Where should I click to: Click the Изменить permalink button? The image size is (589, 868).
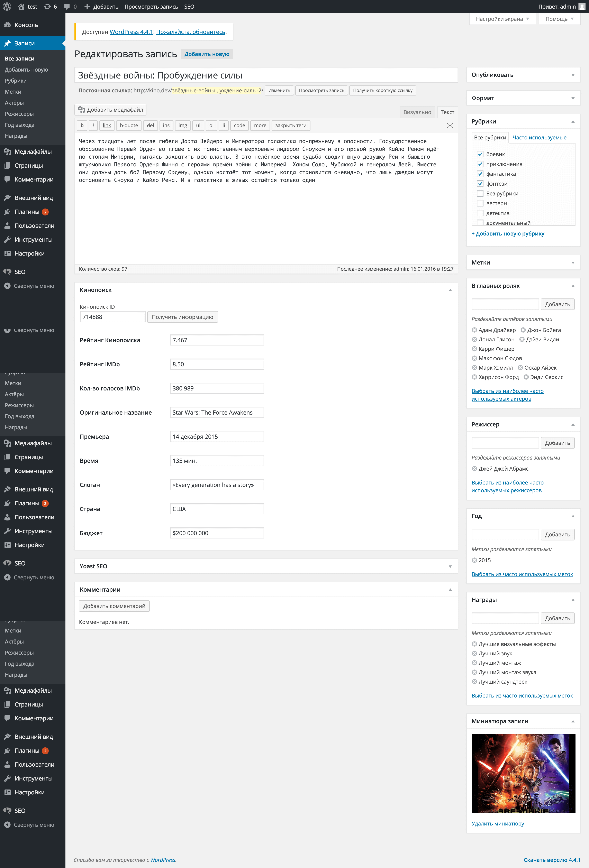point(279,90)
